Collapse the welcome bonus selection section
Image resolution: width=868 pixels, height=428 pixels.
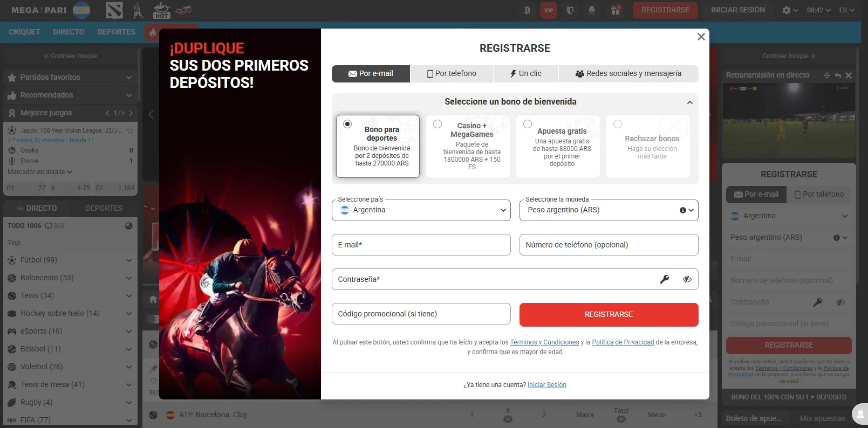click(x=689, y=102)
